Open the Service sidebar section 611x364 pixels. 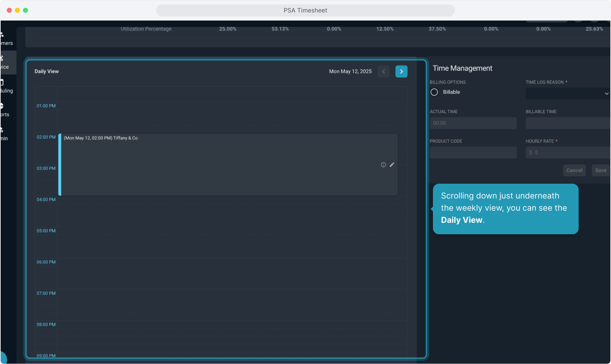tap(5, 63)
